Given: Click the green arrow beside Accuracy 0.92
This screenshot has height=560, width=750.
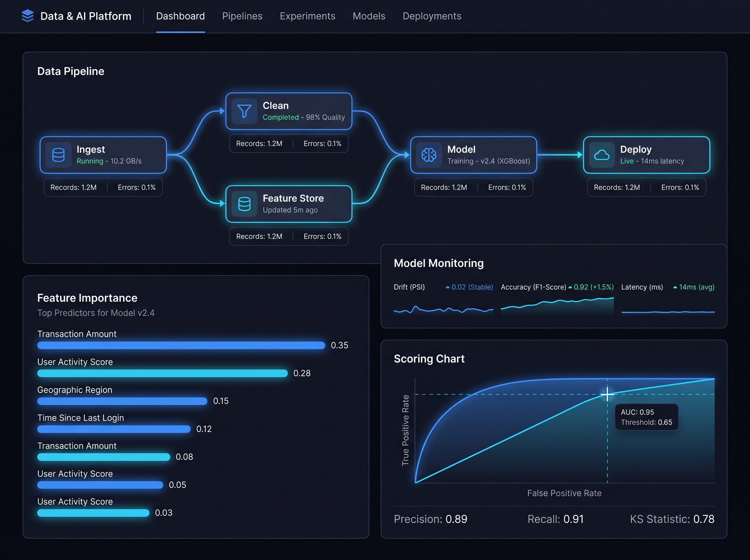Looking at the screenshot, I should point(570,287).
